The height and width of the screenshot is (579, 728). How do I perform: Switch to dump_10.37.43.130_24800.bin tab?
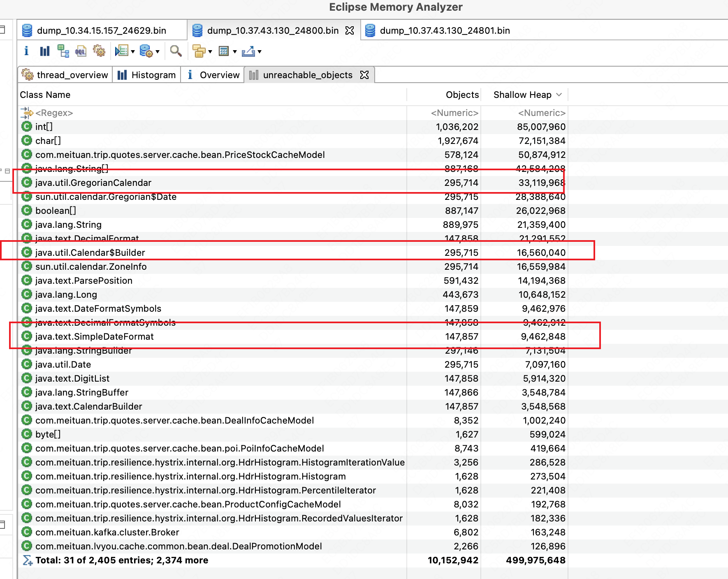[273, 30]
